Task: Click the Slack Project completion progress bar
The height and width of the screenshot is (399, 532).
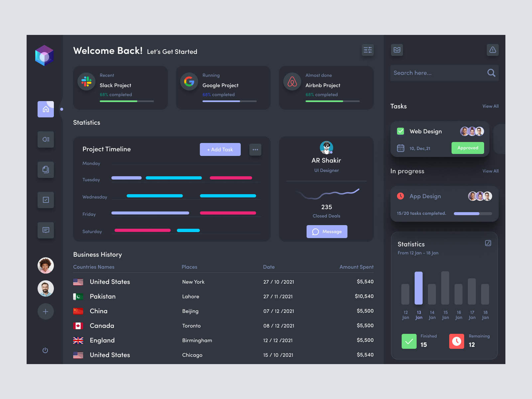Action: (126, 101)
